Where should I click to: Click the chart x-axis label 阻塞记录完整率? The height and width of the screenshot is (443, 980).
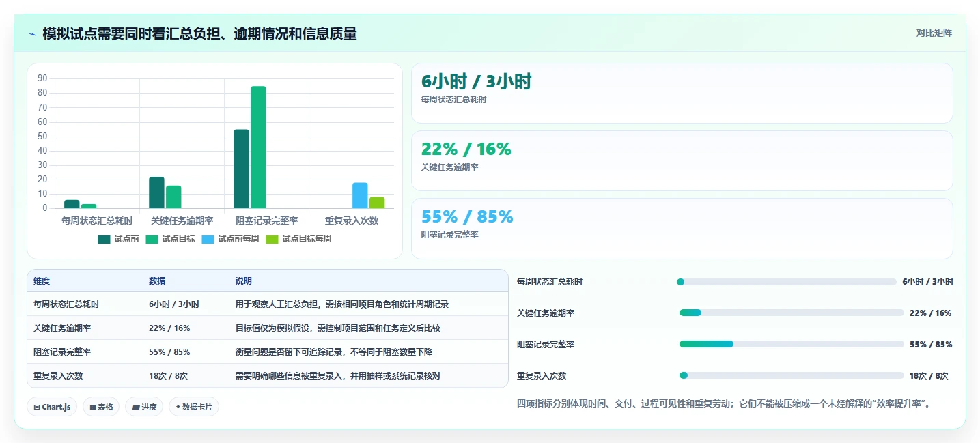267,220
